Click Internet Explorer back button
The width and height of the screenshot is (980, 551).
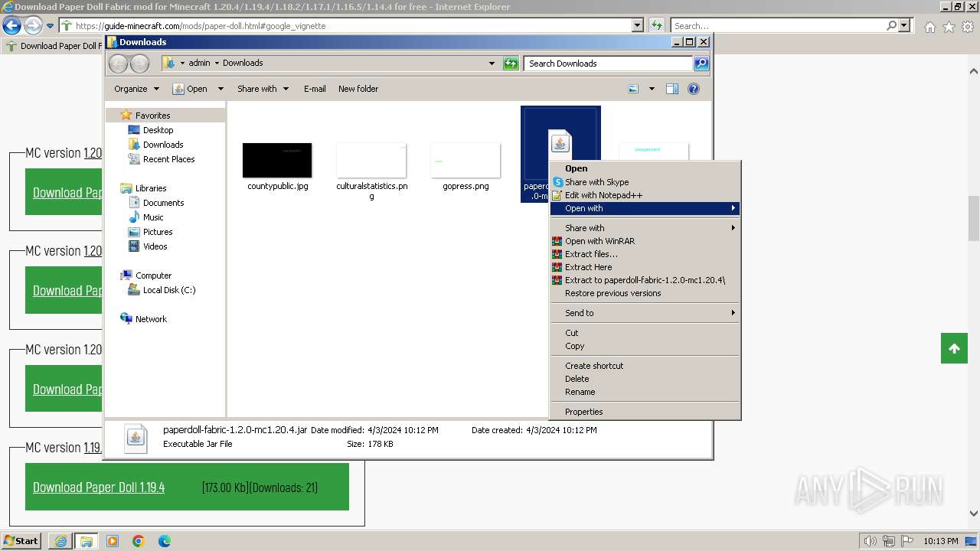(x=11, y=26)
